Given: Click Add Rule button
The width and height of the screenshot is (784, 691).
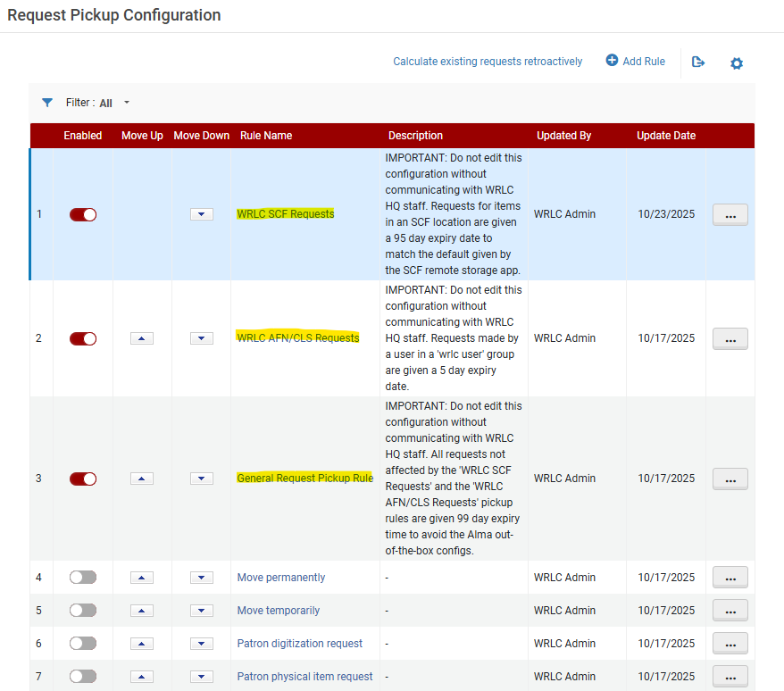Looking at the screenshot, I should coord(635,62).
